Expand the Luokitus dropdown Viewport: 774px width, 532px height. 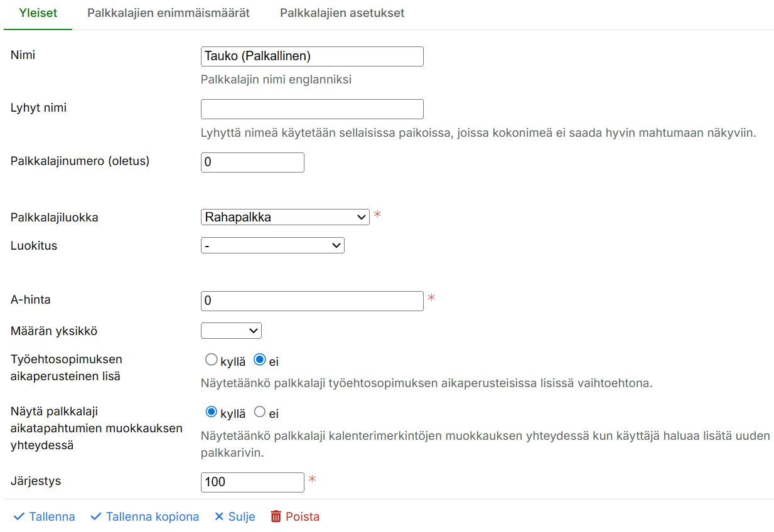click(x=272, y=245)
